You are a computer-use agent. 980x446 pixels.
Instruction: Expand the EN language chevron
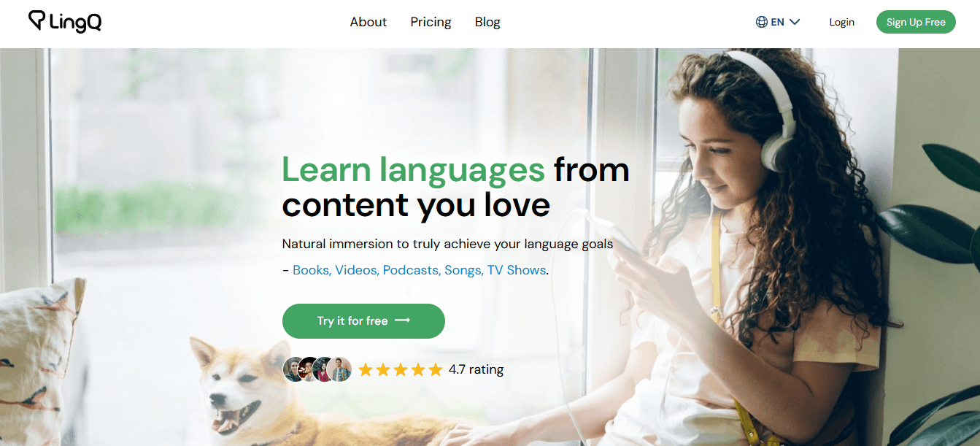coord(795,22)
